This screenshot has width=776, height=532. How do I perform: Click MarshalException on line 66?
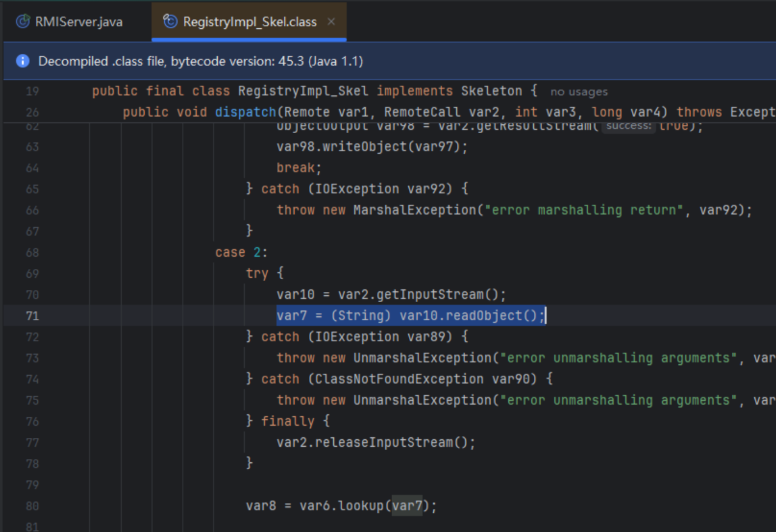(415, 210)
